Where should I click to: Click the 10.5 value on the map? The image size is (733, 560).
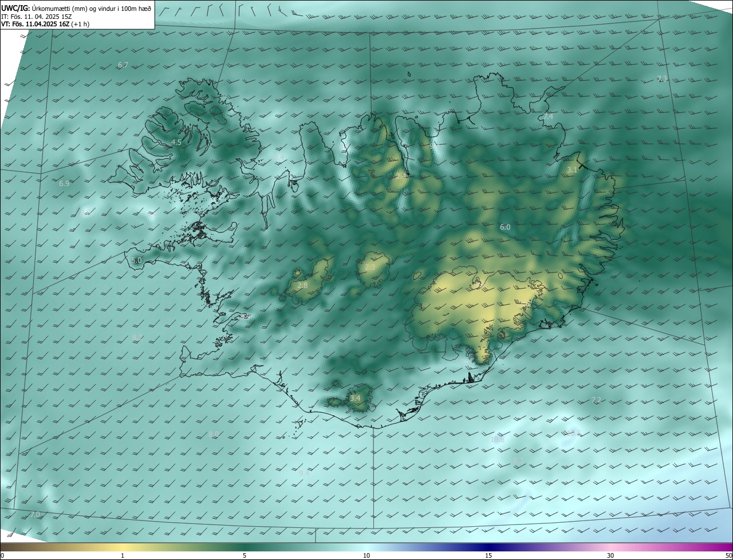[x=574, y=433]
